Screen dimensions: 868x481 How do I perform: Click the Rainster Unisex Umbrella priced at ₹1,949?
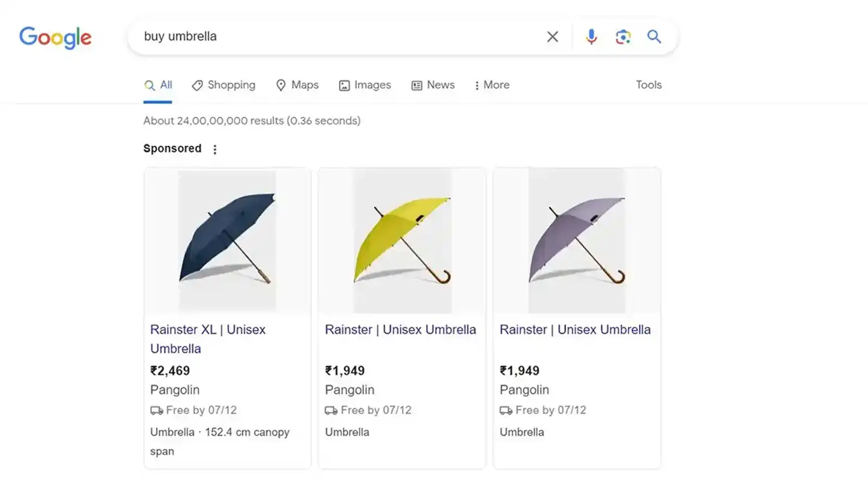coord(400,330)
